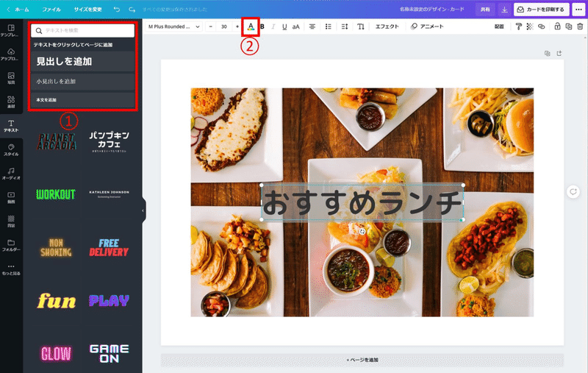Open アップロード uploads tab in sidebar
The height and width of the screenshot is (373, 588).
[x=11, y=54]
